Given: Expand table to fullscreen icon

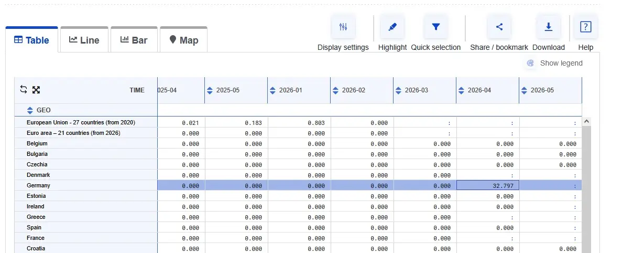Looking at the screenshot, I should point(36,90).
